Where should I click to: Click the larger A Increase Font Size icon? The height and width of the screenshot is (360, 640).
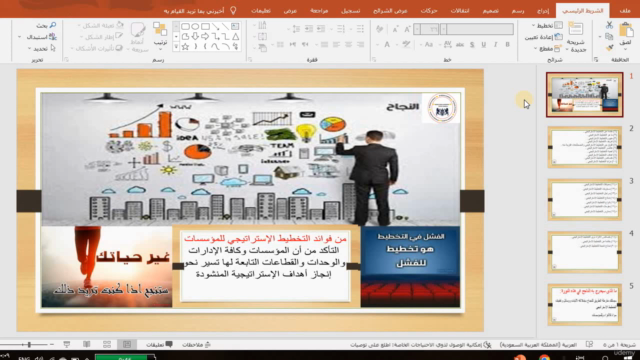(407, 29)
